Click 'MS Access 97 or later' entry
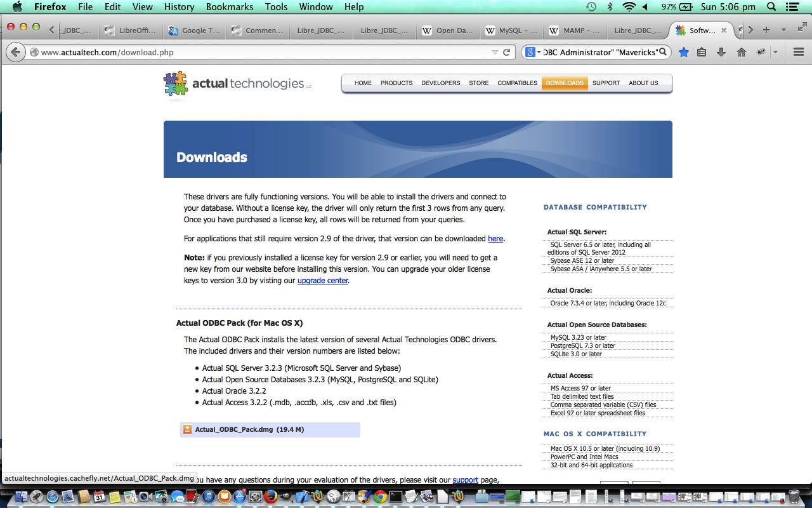The width and height of the screenshot is (812, 508). [x=580, y=388]
